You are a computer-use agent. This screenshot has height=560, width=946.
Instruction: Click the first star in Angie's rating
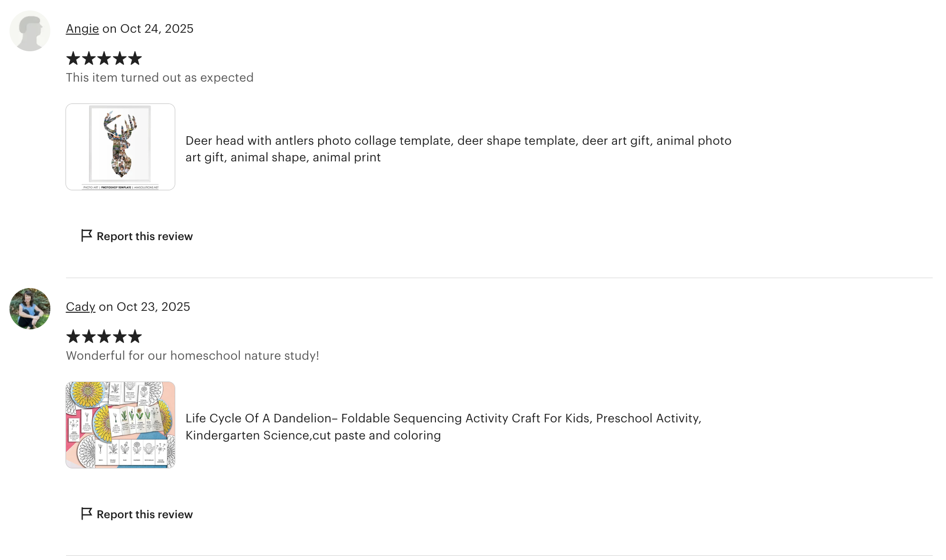[73, 58]
